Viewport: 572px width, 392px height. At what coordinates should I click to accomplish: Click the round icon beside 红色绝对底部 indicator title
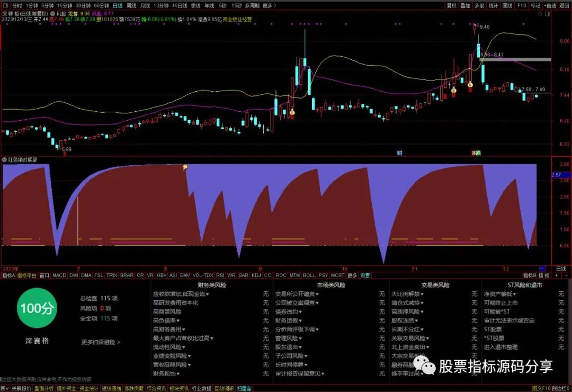[4, 160]
